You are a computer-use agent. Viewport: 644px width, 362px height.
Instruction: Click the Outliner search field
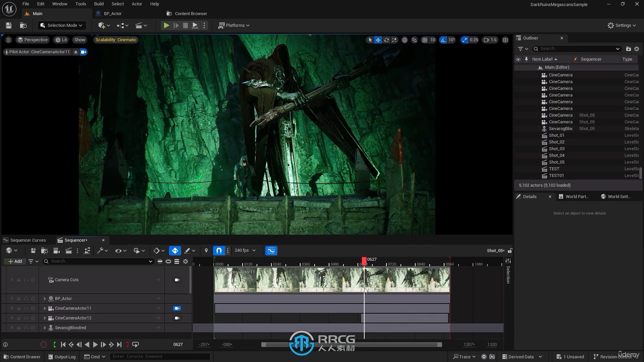[x=577, y=49]
